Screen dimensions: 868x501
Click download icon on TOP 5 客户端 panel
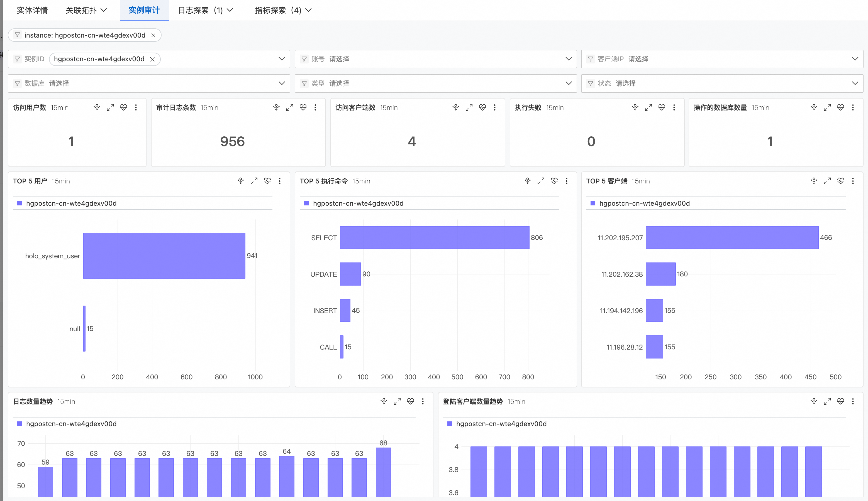814,181
